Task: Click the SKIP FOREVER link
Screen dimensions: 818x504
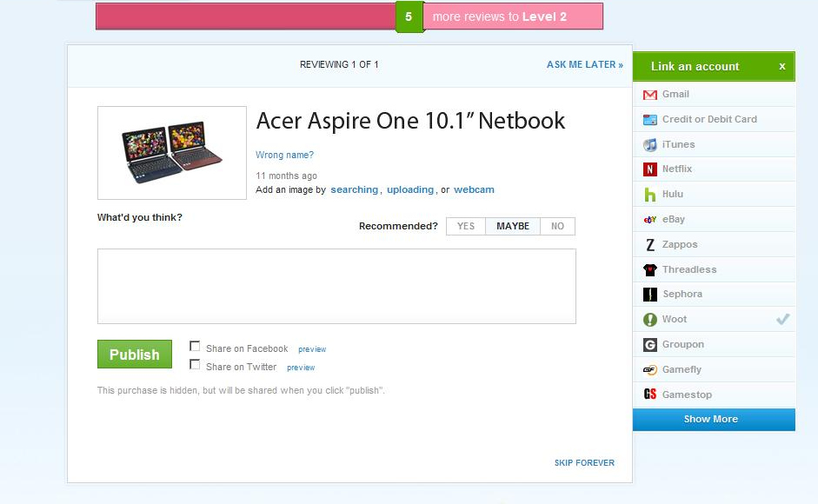Action: (584, 463)
